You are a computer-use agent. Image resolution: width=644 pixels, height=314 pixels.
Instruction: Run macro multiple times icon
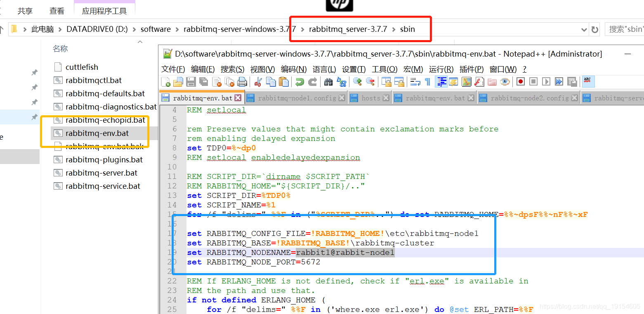(559, 82)
